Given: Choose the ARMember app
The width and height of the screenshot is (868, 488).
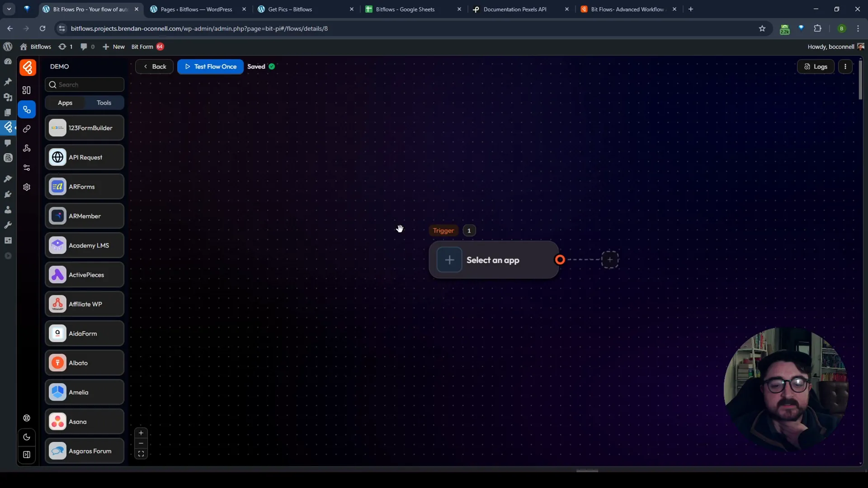Looking at the screenshot, I should (85, 216).
